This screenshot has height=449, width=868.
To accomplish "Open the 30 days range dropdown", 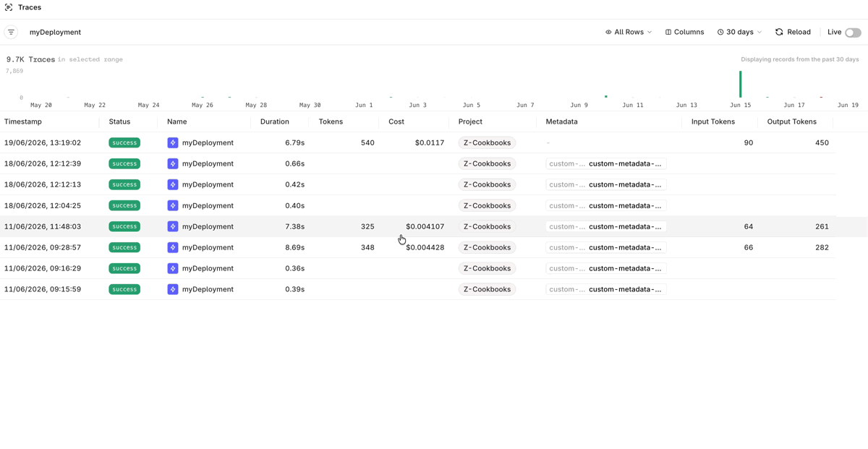I will [739, 32].
